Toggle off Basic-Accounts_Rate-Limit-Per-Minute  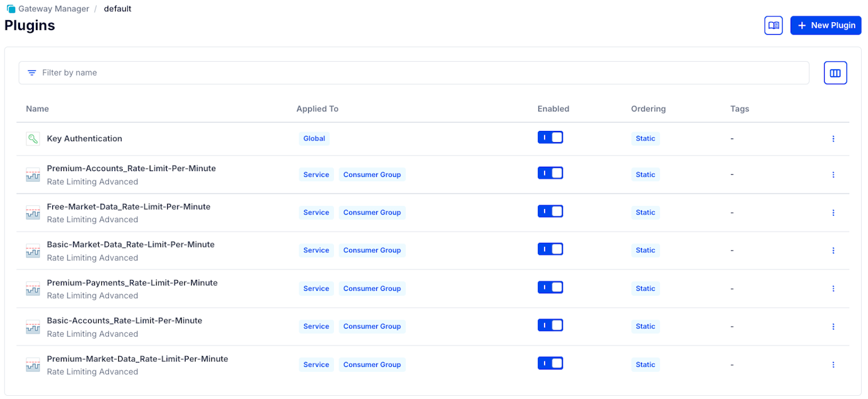click(x=550, y=325)
